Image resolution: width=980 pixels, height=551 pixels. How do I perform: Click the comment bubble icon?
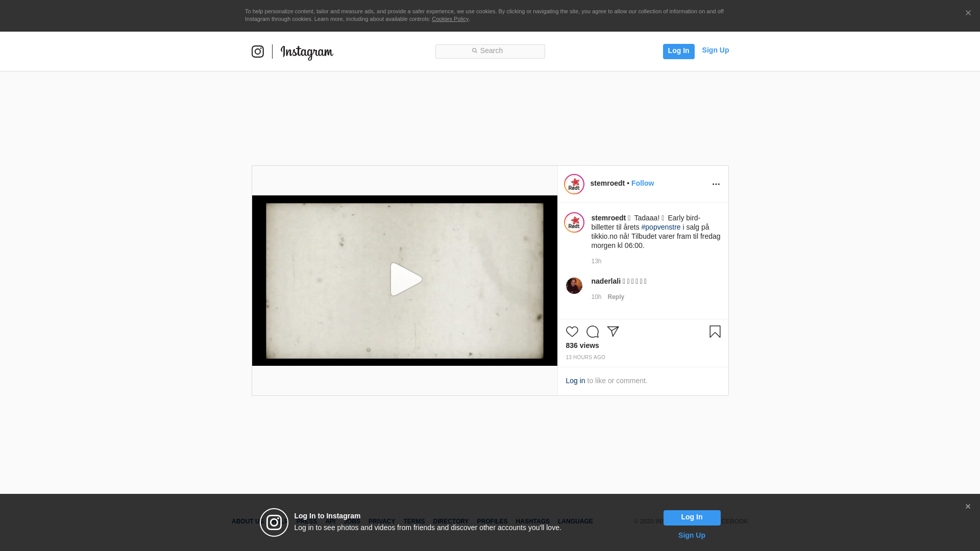(x=592, y=332)
